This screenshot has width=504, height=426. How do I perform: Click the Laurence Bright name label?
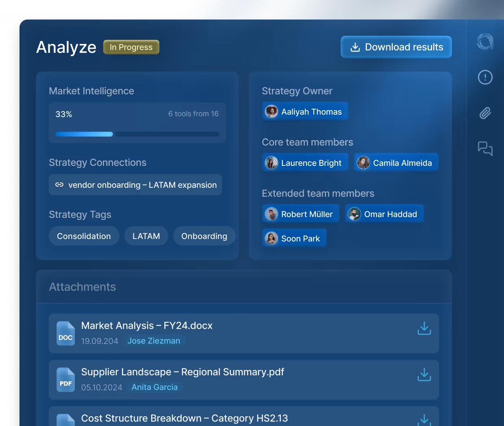[311, 163]
